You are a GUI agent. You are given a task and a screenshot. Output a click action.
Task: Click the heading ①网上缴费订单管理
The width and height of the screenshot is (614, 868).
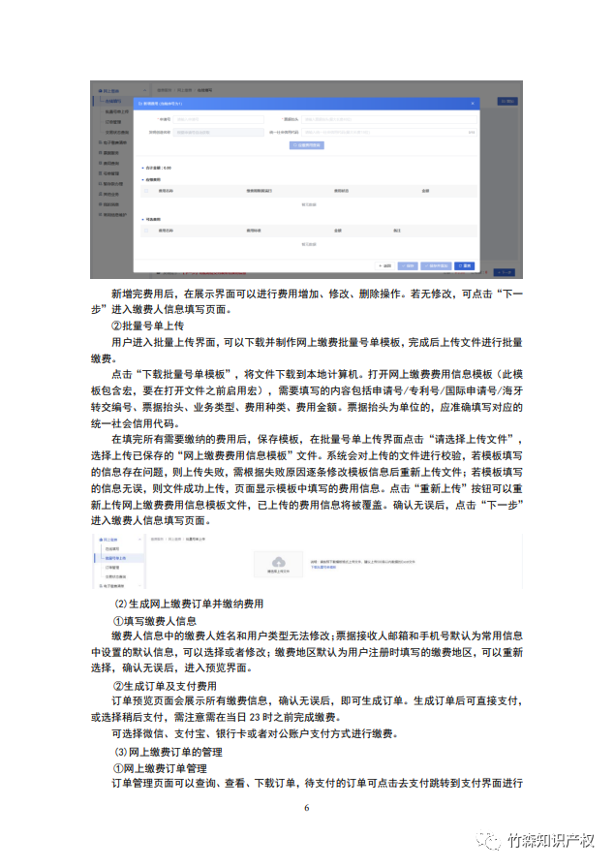tap(160, 768)
